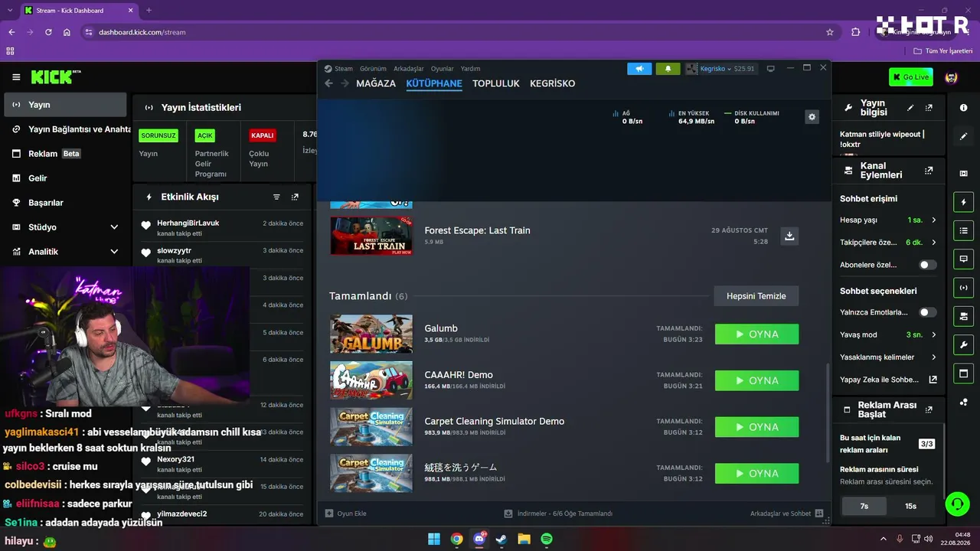Click the lightning bolt icon in right rail
The height and width of the screenshot is (551, 980).
click(963, 202)
